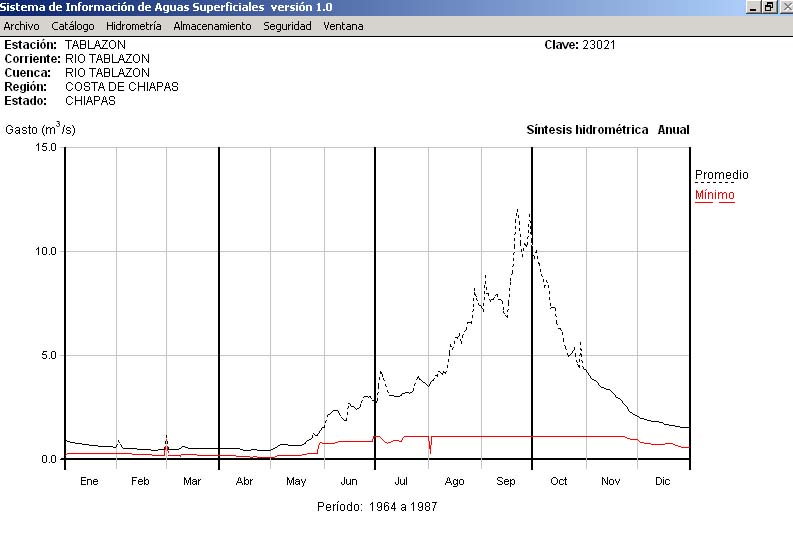Screen dimensions: 793x543
Task: Open the Archivo menu
Action: 21,26
